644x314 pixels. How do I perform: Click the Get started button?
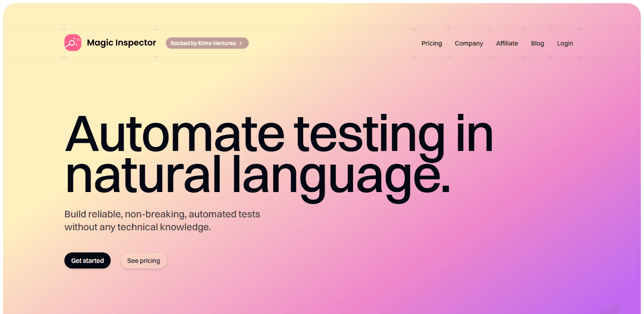(87, 260)
